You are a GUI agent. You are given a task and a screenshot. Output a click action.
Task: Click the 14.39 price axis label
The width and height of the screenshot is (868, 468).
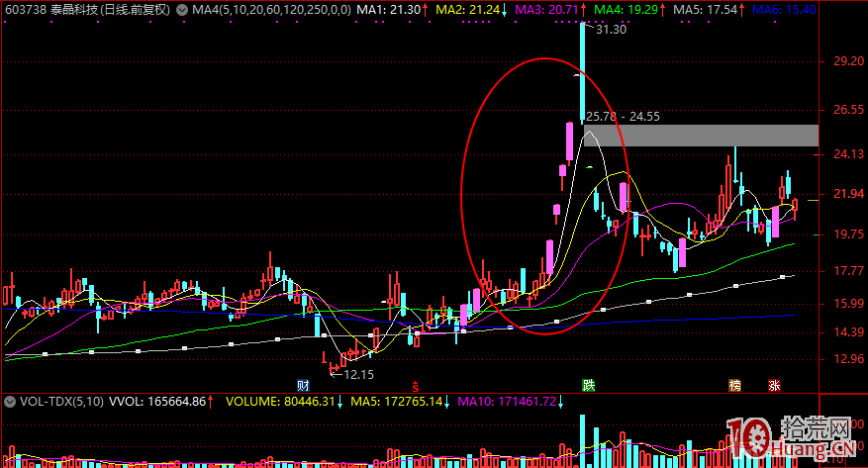point(848,331)
